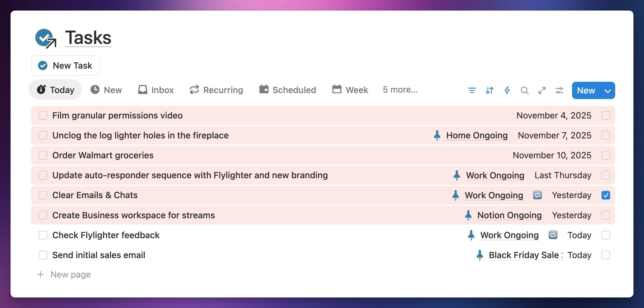Click recurring icon on Clear Emails row

[537, 195]
